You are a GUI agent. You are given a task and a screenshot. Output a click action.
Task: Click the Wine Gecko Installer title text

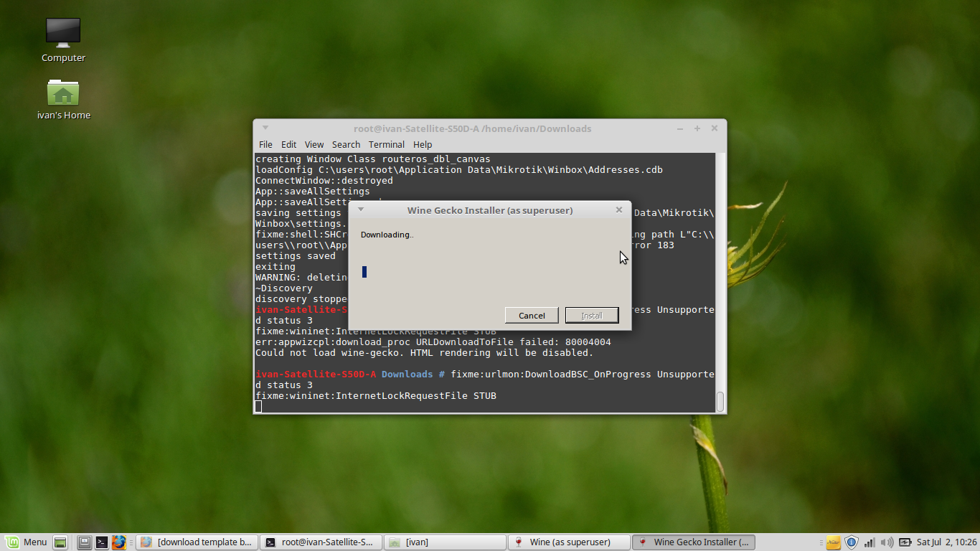pos(490,210)
